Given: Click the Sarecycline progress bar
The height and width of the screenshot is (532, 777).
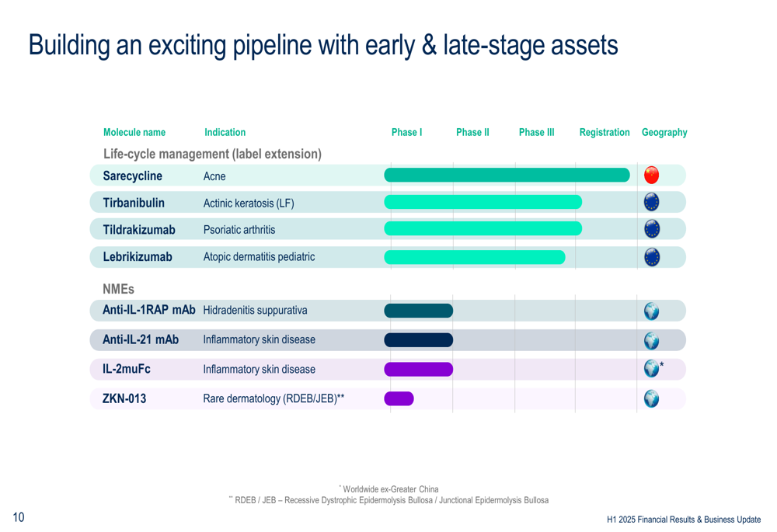Looking at the screenshot, I should point(507,176).
